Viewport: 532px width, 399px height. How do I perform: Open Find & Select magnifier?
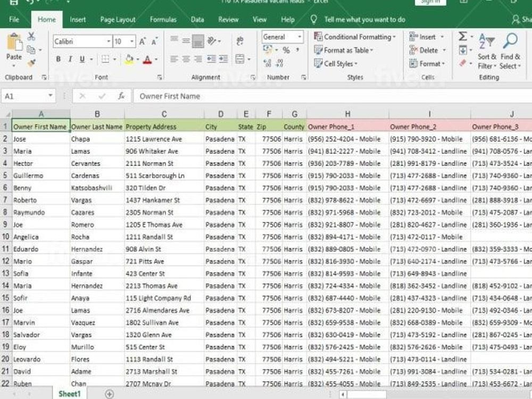(510, 51)
